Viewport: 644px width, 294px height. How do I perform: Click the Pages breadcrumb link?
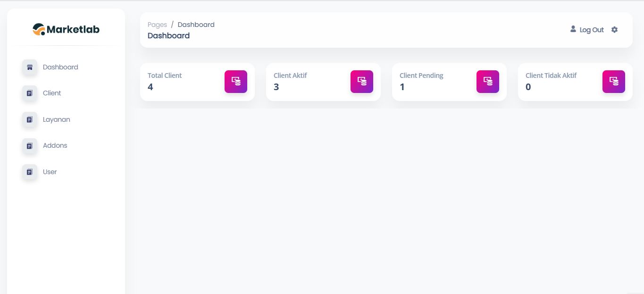point(157,25)
